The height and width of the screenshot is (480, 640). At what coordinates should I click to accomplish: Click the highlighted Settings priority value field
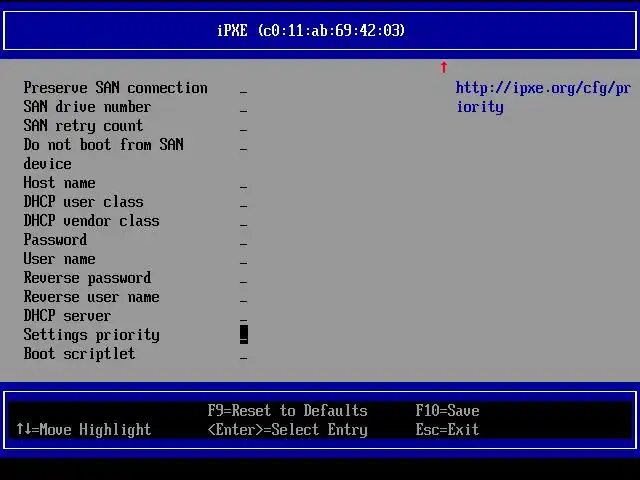coord(244,335)
